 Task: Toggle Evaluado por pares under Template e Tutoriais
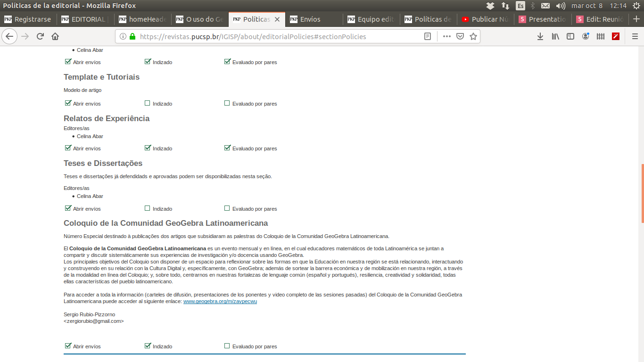click(227, 103)
